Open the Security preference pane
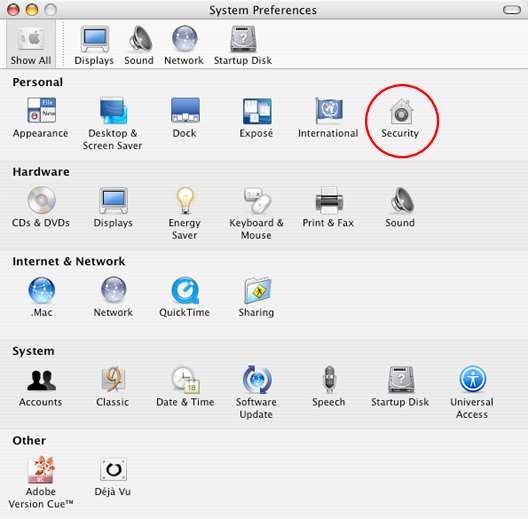The image size is (528, 519). 400,118
